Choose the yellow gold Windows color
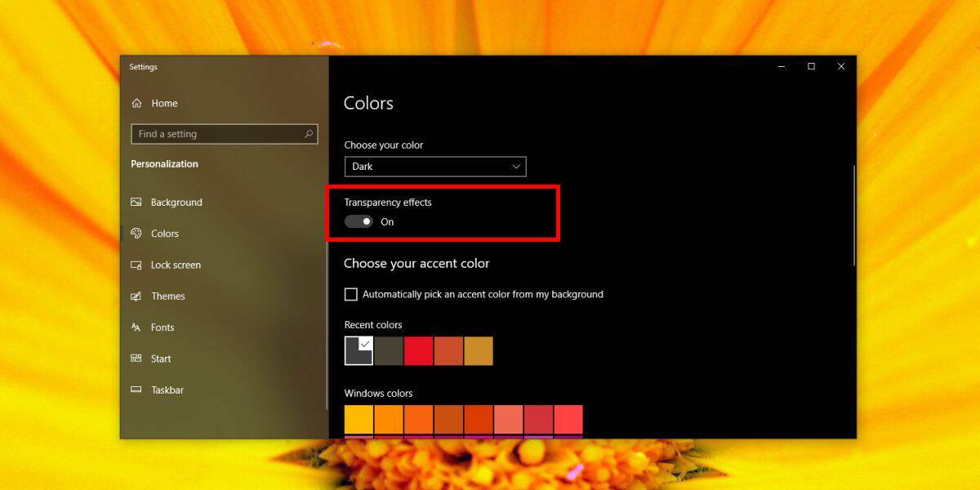 click(x=359, y=420)
